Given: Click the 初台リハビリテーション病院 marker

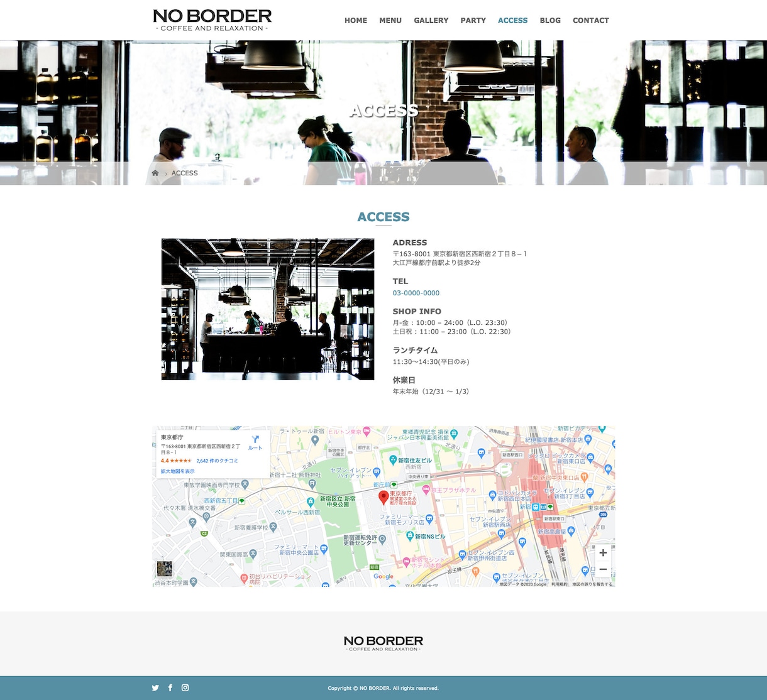Looking at the screenshot, I should (x=244, y=577).
